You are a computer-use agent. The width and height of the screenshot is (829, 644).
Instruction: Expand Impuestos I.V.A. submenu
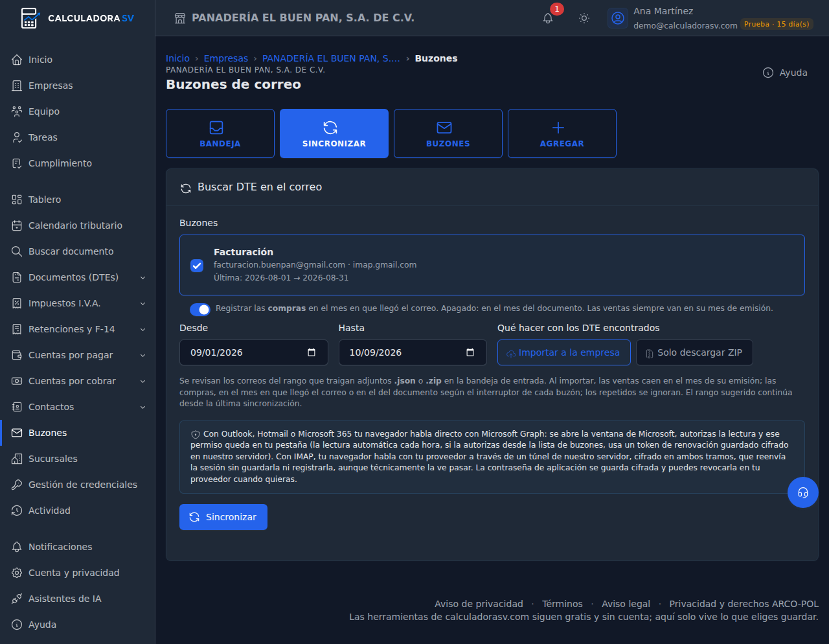pos(142,303)
